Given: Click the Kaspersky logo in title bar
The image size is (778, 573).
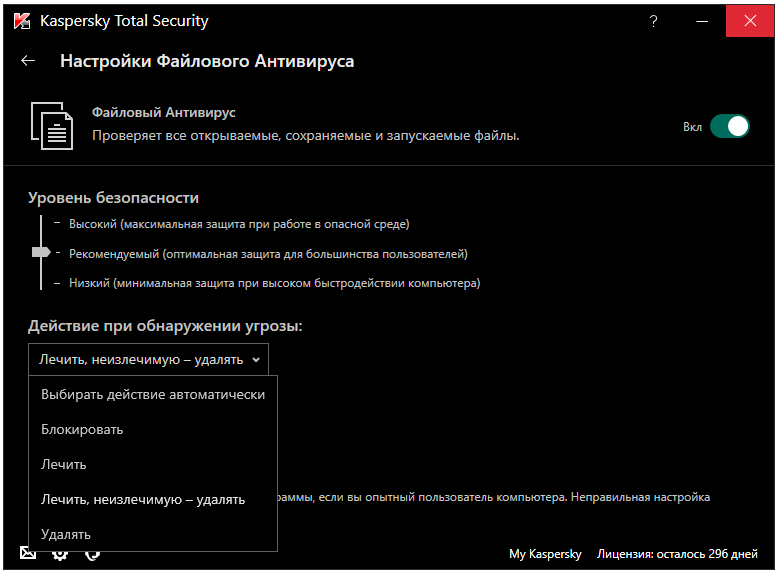Looking at the screenshot, I should click(19, 20).
